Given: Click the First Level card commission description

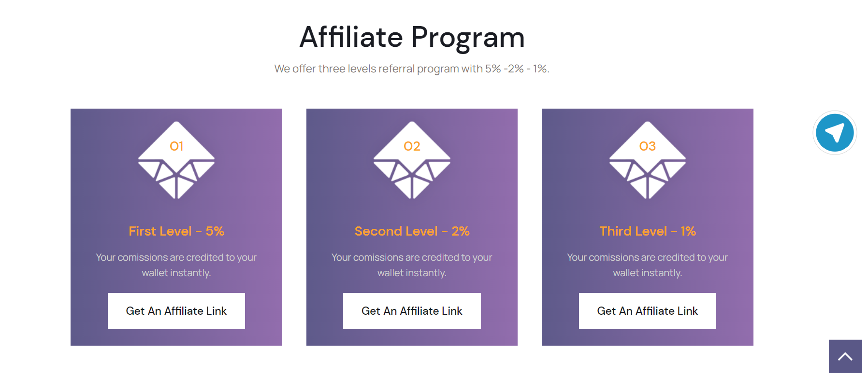Looking at the screenshot, I should tap(176, 265).
